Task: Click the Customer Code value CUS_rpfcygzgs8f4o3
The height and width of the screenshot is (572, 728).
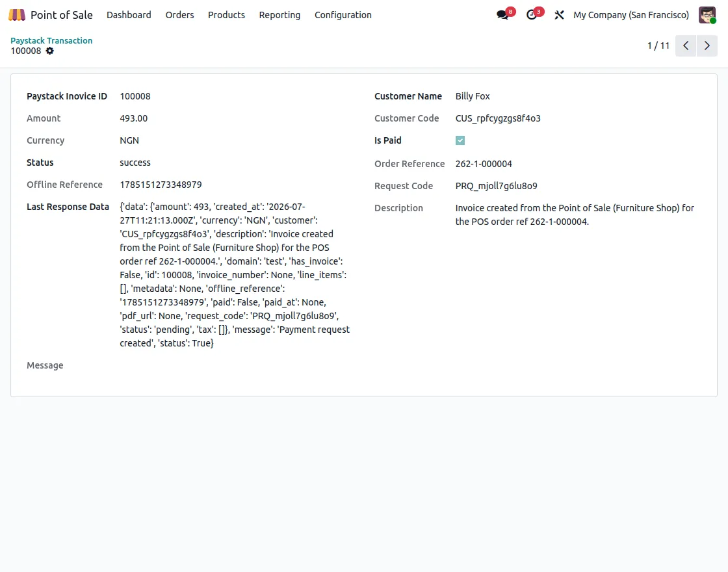Action: (x=498, y=118)
